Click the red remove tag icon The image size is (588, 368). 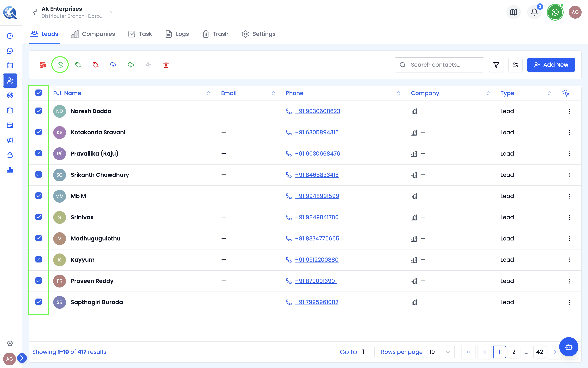(x=96, y=65)
